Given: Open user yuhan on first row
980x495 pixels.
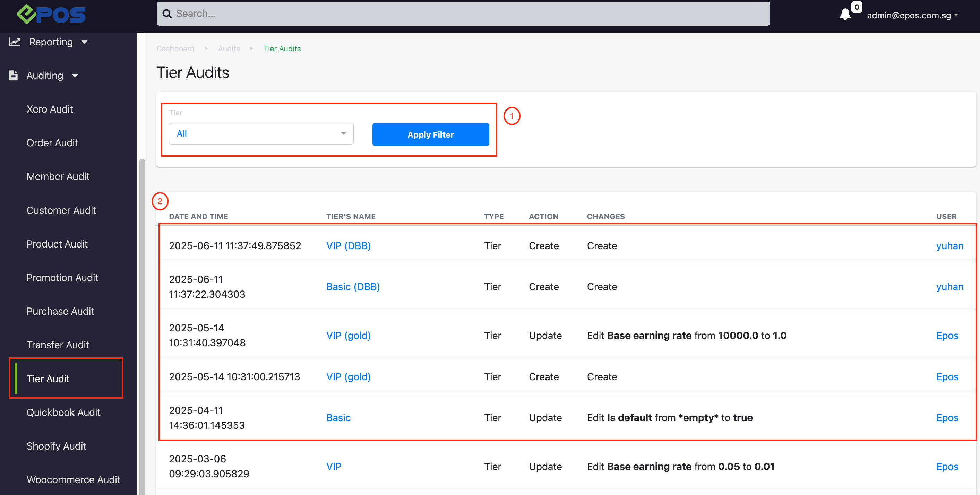Looking at the screenshot, I should (949, 246).
